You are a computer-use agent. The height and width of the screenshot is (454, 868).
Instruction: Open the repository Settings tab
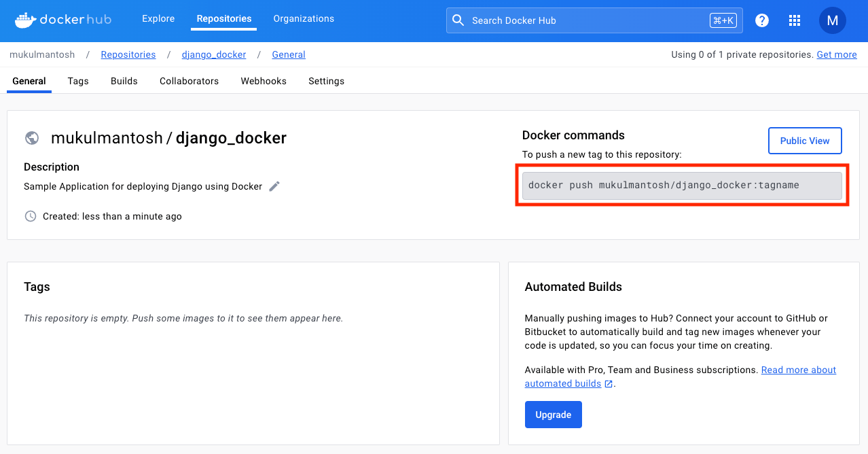tap(326, 81)
